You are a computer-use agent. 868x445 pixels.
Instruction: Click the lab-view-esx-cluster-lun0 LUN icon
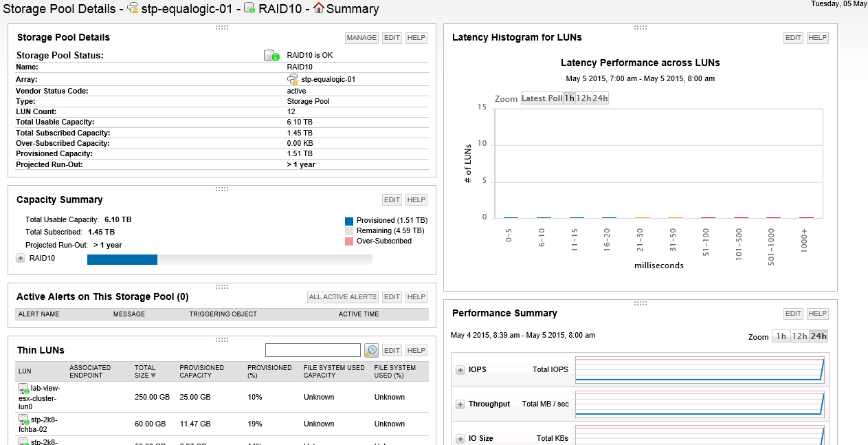23,389
